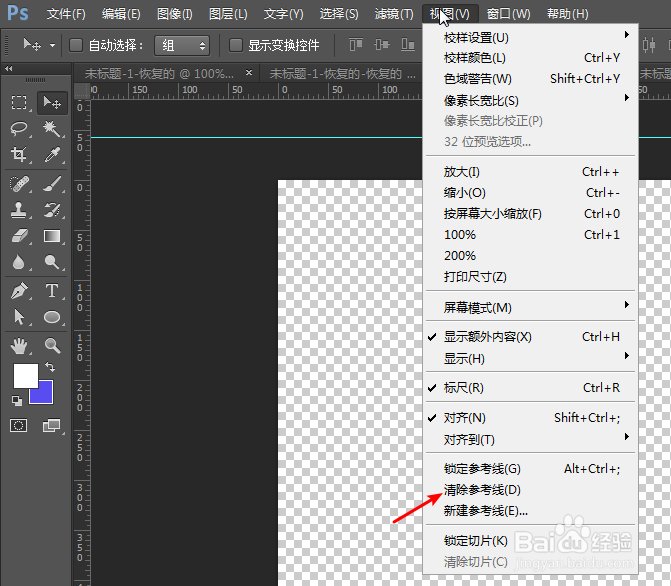
Task: Select the Pen tool
Action: pos(19,291)
